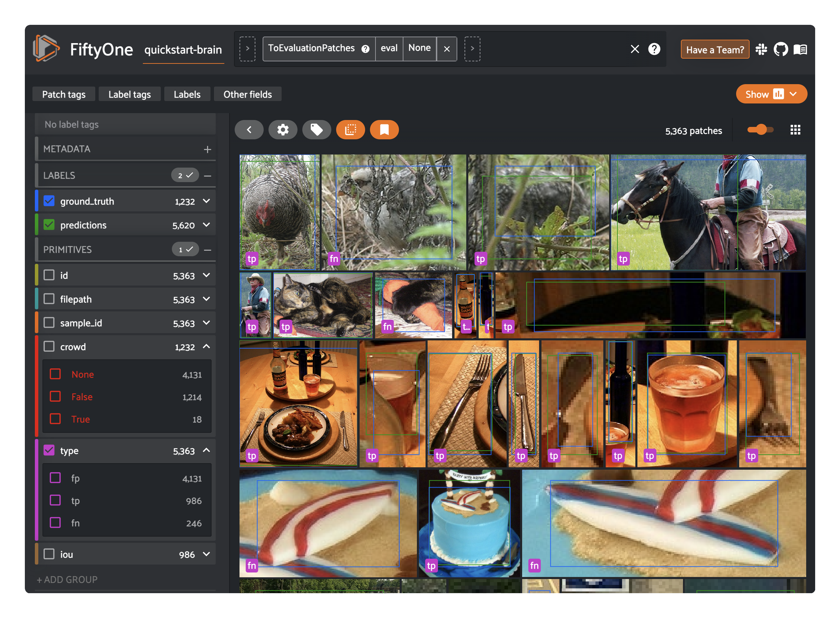Filter type by tp
840x618 pixels.
[56, 500]
